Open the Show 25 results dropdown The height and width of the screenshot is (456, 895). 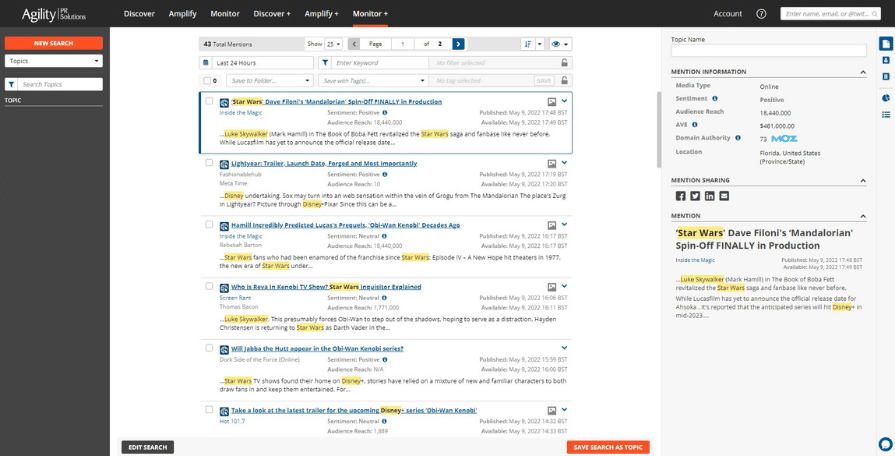[x=333, y=44]
